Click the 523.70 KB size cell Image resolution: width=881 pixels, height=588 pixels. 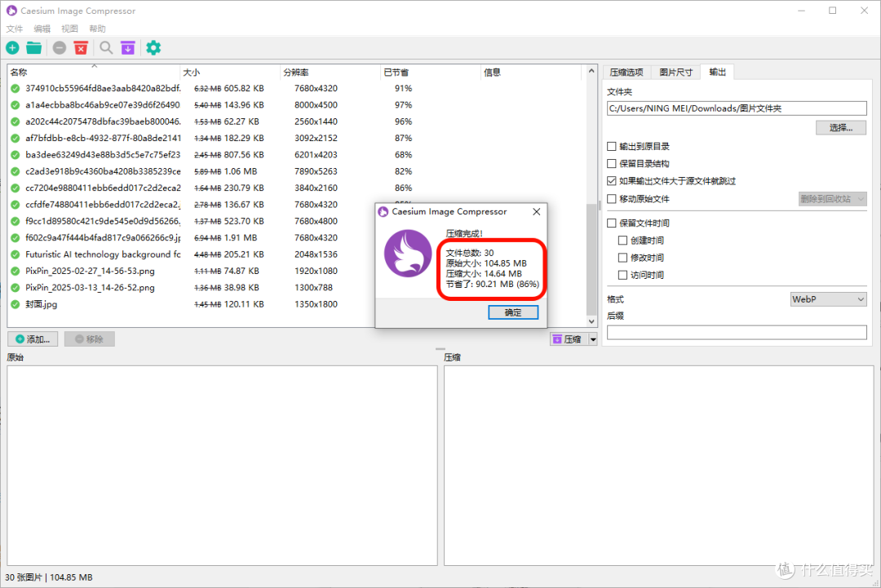point(244,221)
